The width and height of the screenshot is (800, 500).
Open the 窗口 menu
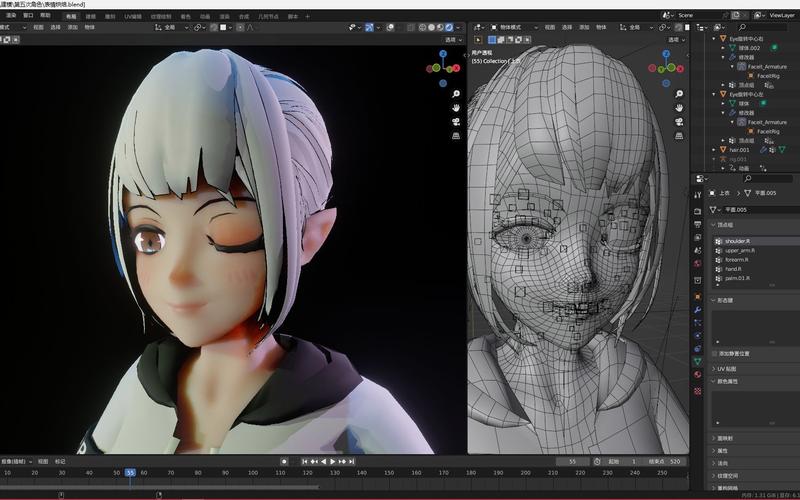pos(28,16)
